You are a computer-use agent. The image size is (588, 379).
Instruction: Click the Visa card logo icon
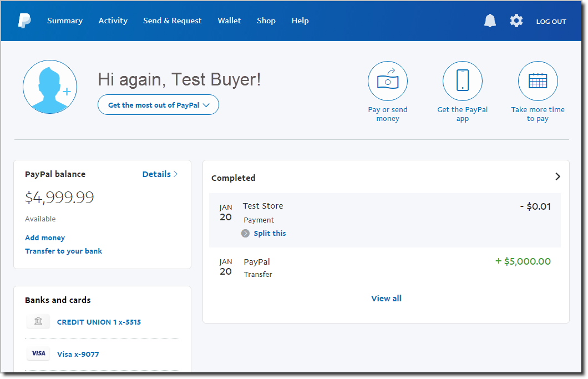(38, 354)
